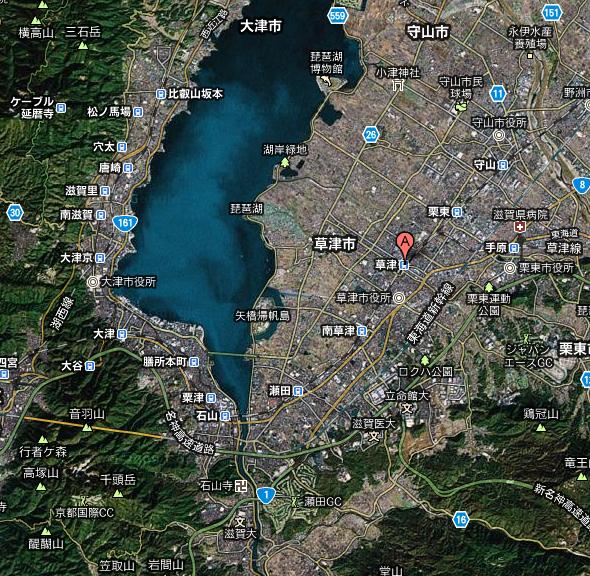Click the 滋賀医大 school icon
This screenshot has height=576, width=590.
[373, 436]
